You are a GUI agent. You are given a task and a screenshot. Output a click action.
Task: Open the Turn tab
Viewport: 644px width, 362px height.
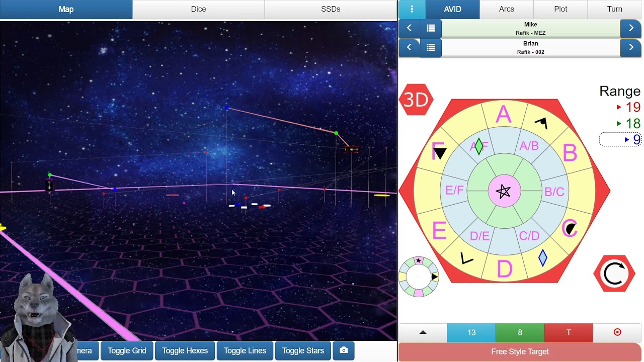click(x=614, y=9)
